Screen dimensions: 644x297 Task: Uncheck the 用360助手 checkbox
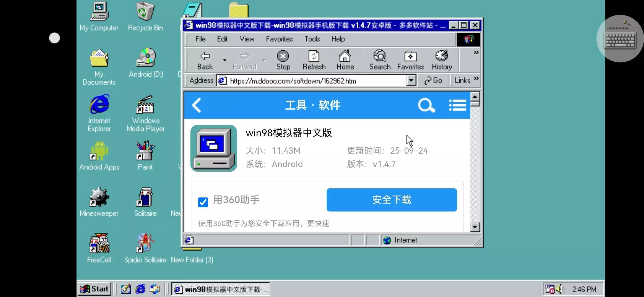coord(203,202)
